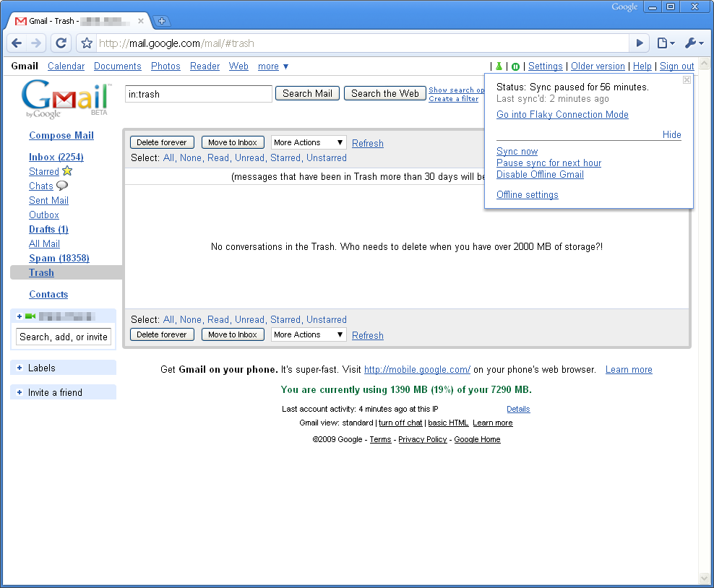Click Compose Mail
Image resolution: width=714 pixels, height=588 pixels.
point(61,135)
